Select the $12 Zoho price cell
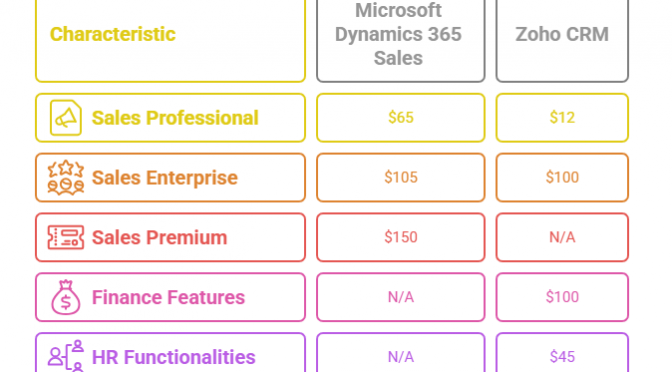This screenshot has height=372, width=672. (562, 118)
